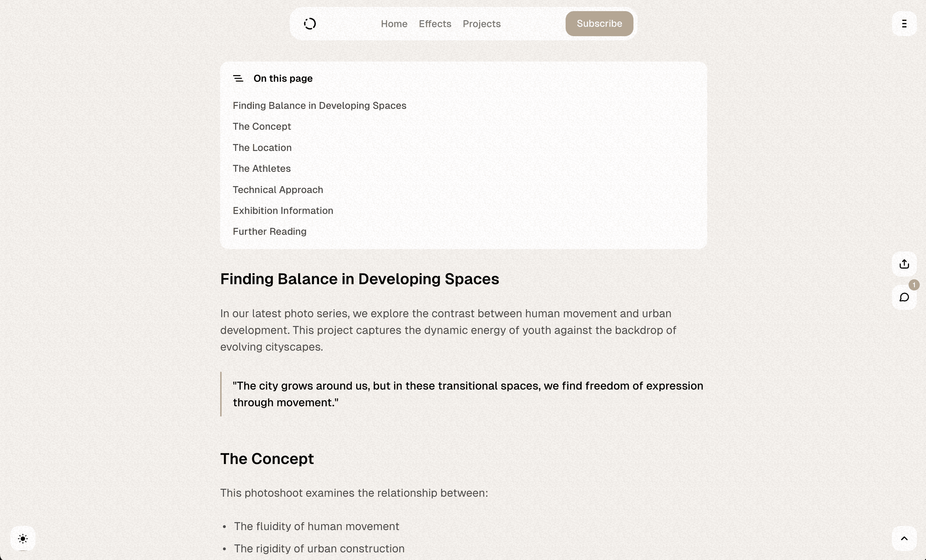Jump to "The Concept" section

coord(262,127)
